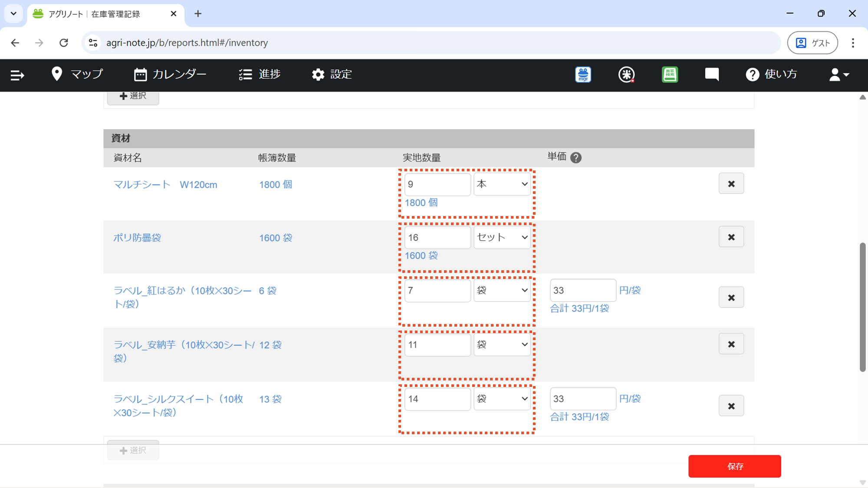Click actual quantity field for マルチシート
Screen dimensions: 868x488
pyautogui.click(x=437, y=184)
